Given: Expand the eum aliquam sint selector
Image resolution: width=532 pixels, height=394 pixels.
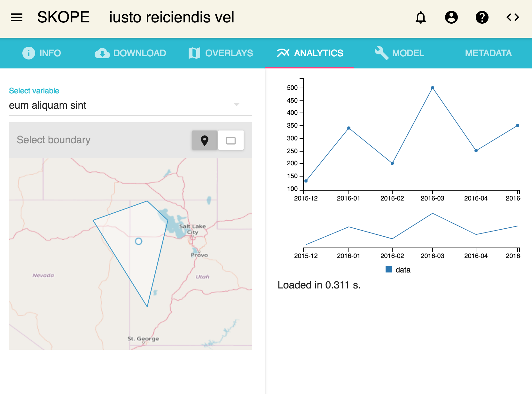Looking at the screenshot, I should tap(236, 104).
